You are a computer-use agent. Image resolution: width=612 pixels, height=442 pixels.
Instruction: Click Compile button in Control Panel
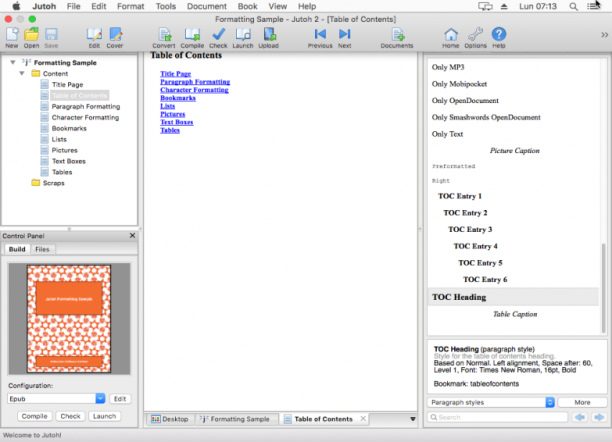pyautogui.click(x=34, y=416)
